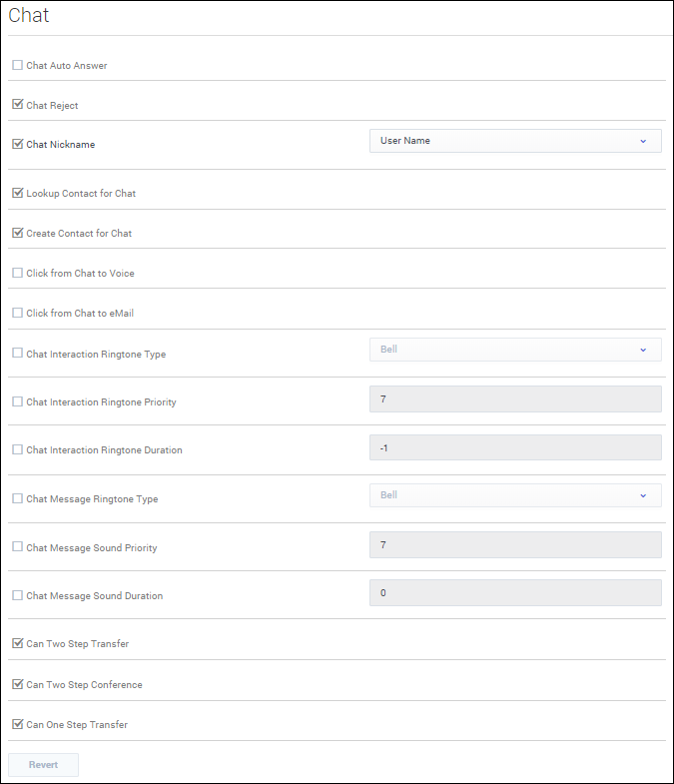Screen dimensions: 674x784
Task: Toggle the Chat Nickname checkbox
Action: coord(17,144)
